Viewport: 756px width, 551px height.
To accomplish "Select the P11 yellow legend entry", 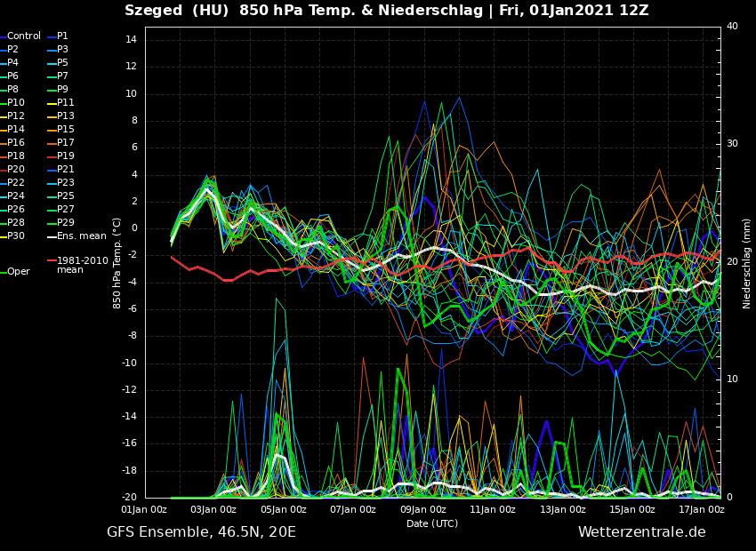I will tap(65, 103).
